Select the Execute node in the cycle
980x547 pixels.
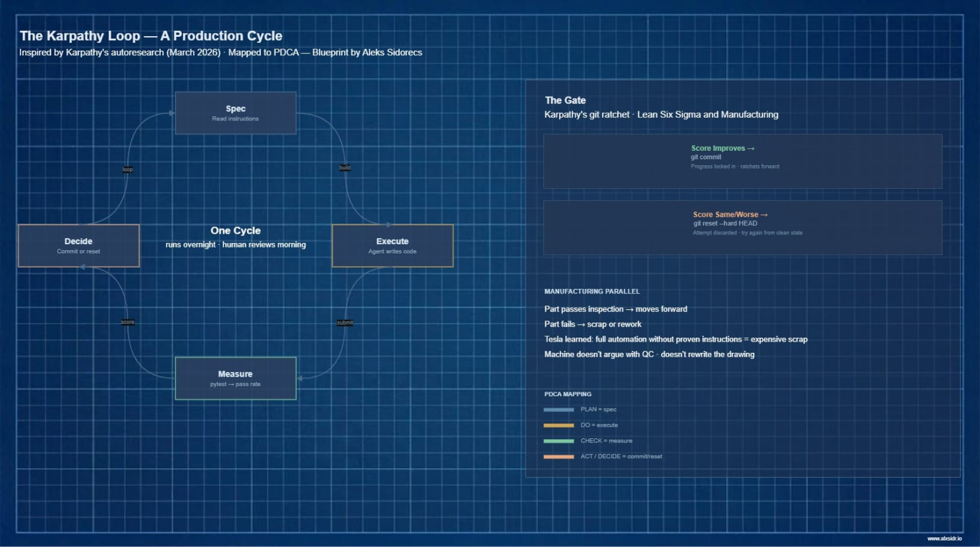(x=393, y=246)
